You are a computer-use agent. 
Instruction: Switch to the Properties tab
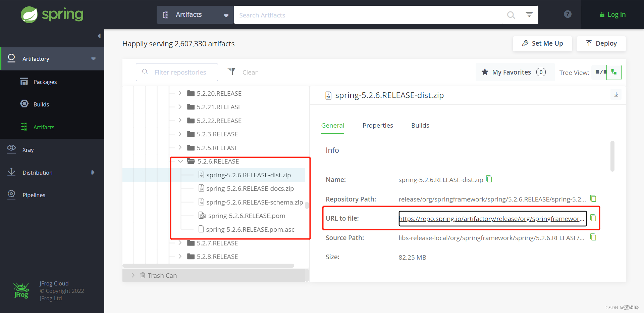(x=378, y=125)
